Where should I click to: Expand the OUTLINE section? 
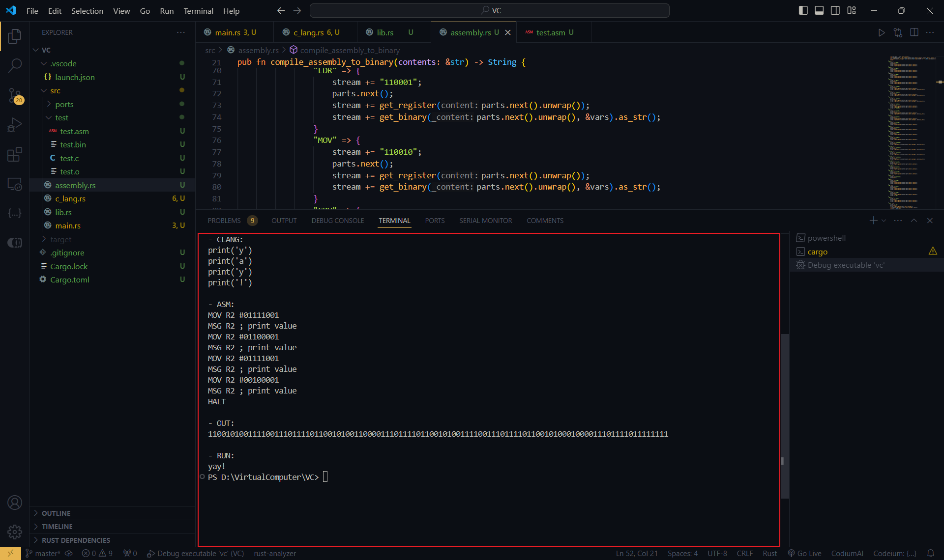tap(56, 513)
